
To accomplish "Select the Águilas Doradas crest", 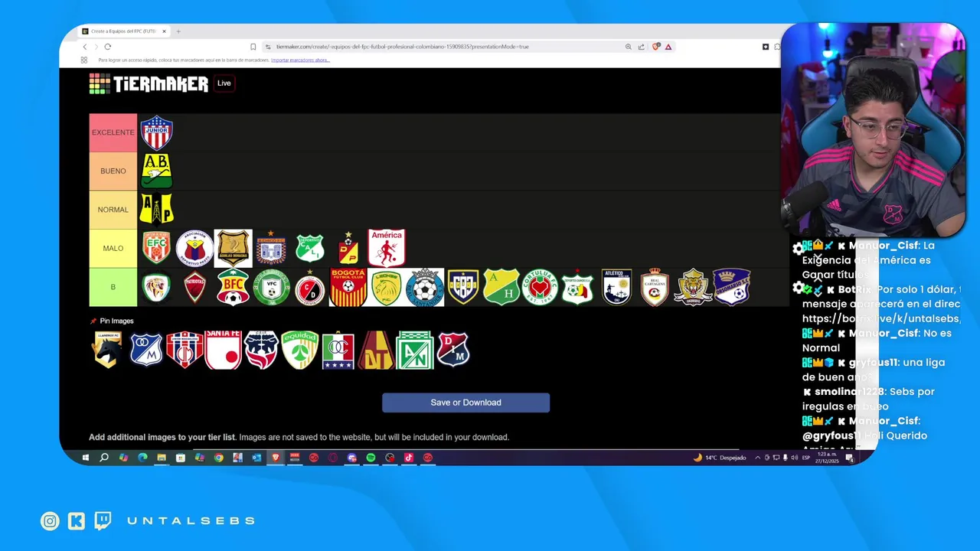I will coord(233,248).
